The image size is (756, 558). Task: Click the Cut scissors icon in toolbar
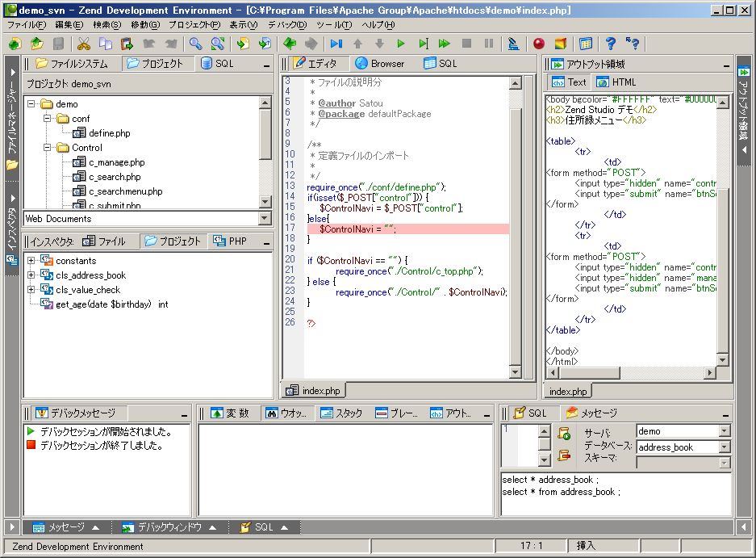(83, 44)
